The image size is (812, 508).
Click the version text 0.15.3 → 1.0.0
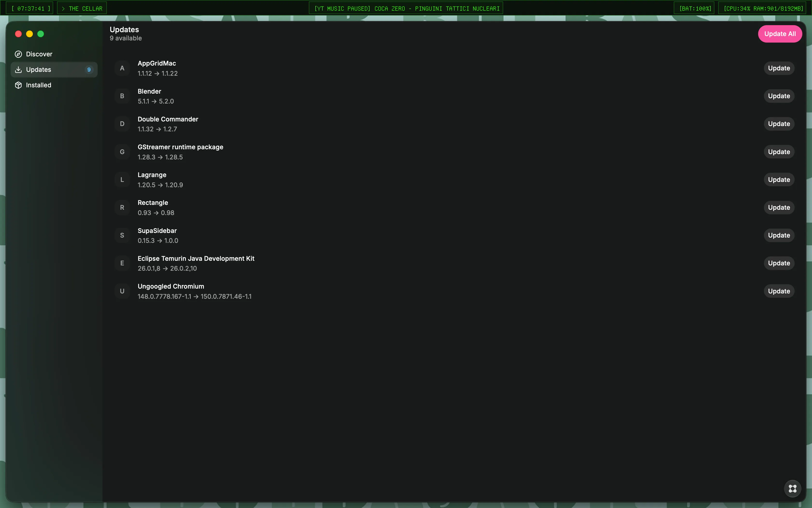pyautogui.click(x=158, y=240)
